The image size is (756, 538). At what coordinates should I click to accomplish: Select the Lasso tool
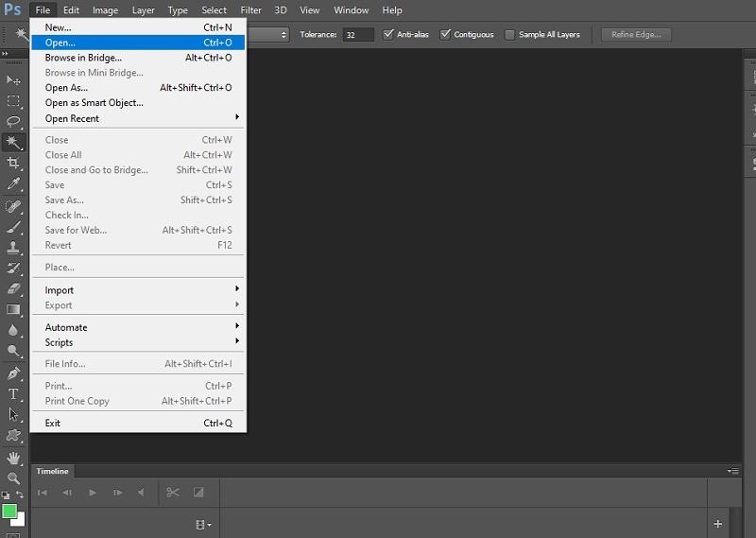(x=13, y=121)
